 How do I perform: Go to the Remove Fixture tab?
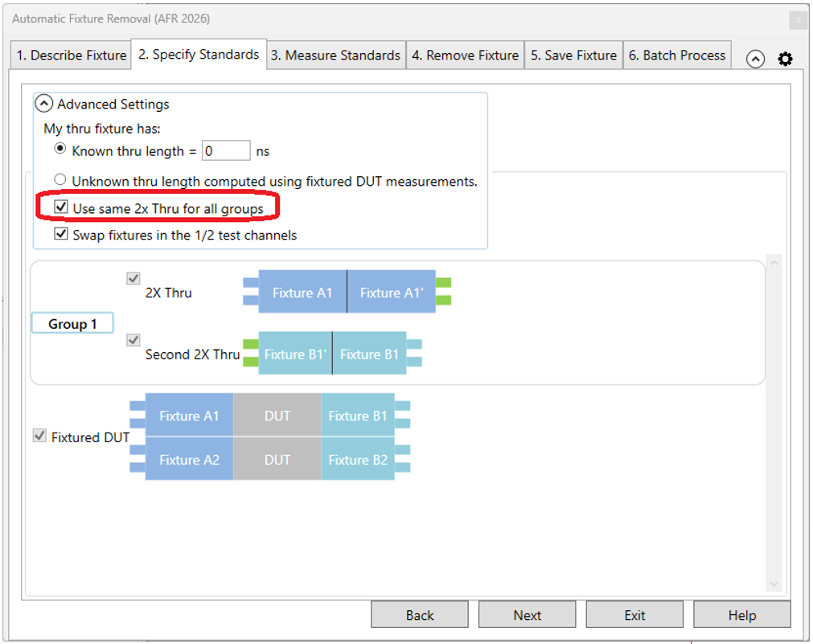(x=465, y=55)
